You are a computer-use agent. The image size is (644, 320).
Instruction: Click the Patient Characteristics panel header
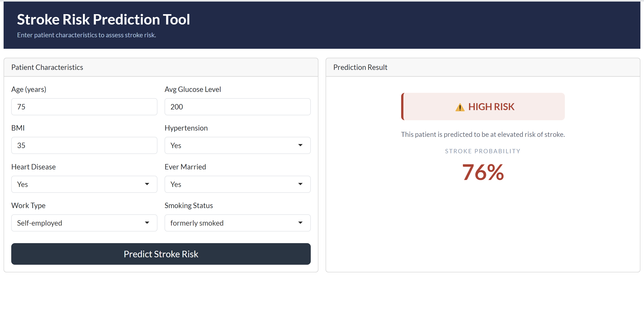pos(47,67)
